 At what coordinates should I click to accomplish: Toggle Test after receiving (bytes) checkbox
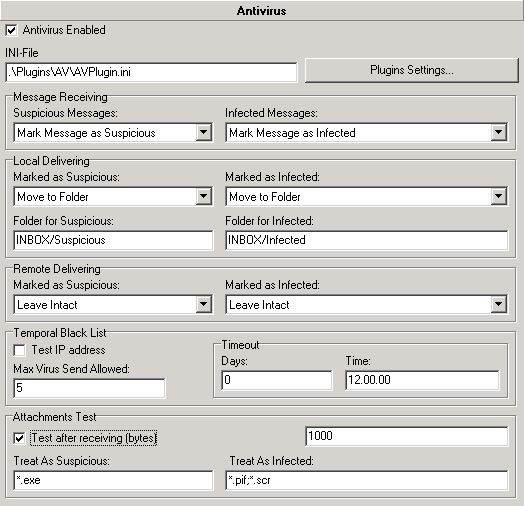pos(19,438)
